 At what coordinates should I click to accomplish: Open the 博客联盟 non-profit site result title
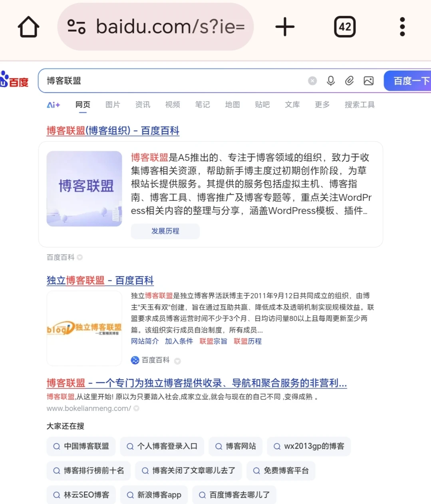click(x=197, y=383)
